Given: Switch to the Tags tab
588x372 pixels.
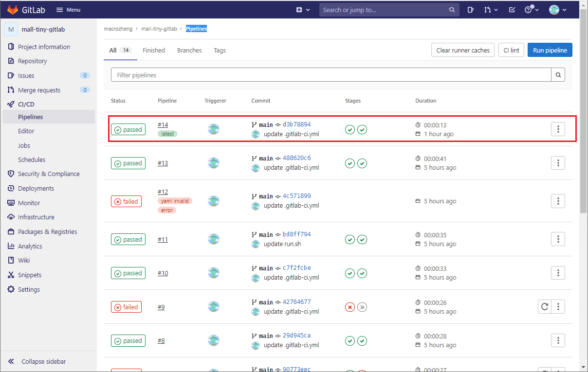Looking at the screenshot, I should tap(220, 50).
